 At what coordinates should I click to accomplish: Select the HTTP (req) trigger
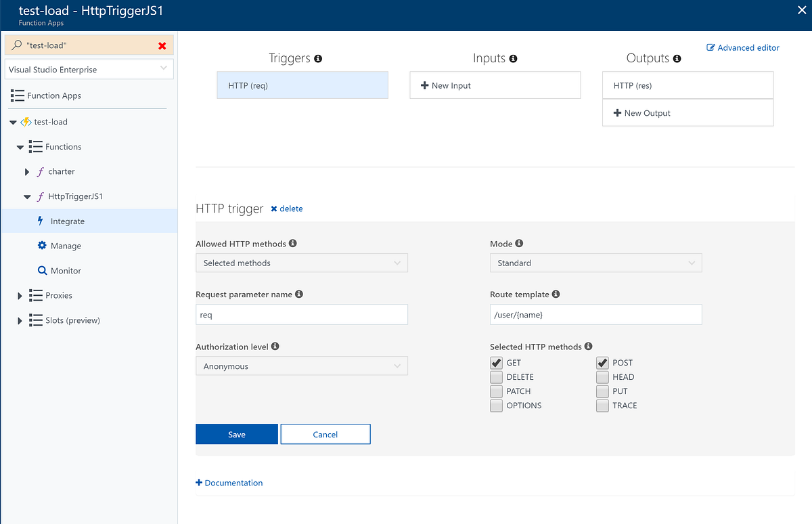pos(302,85)
